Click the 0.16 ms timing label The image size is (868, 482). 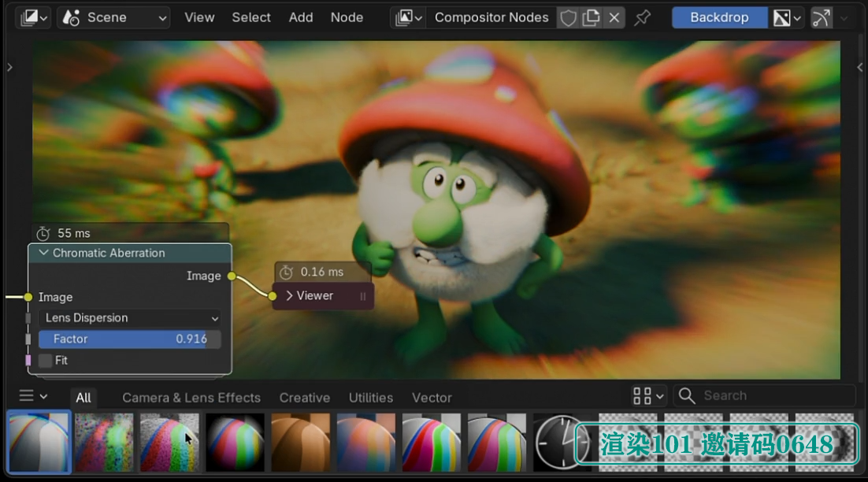pos(321,273)
